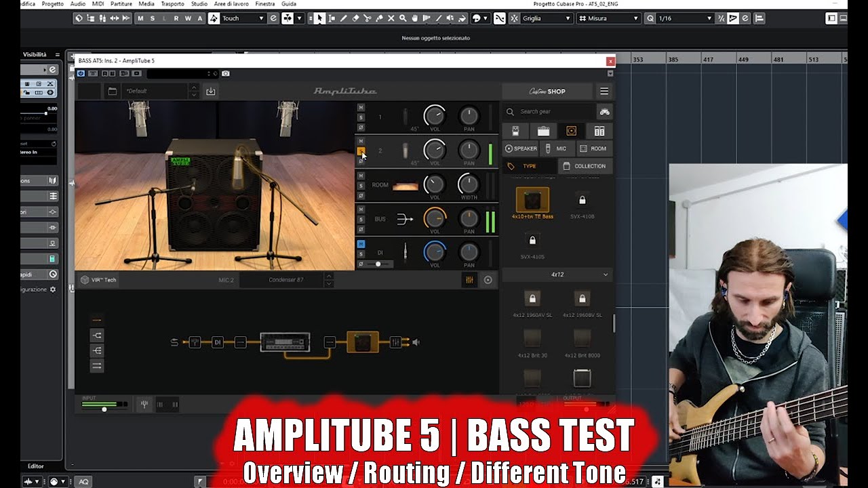Adjust the INPUT level slider
The width and height of the screenshot is (868, 488).
click(104, 409)
